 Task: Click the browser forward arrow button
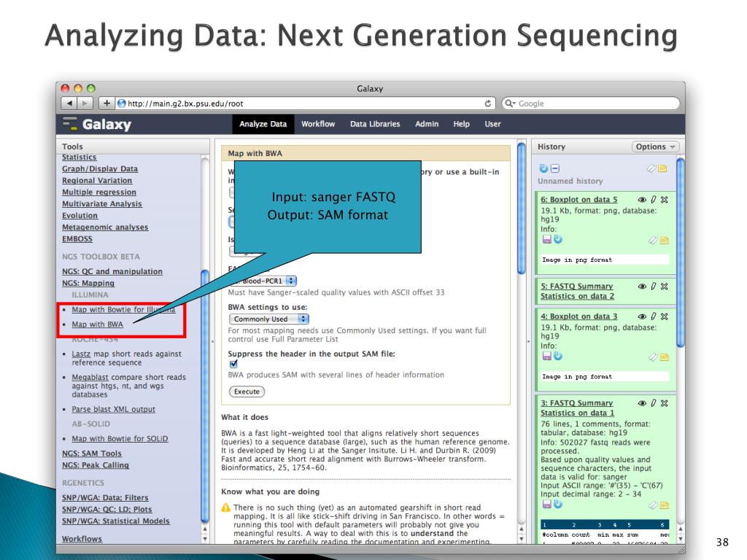85,104
